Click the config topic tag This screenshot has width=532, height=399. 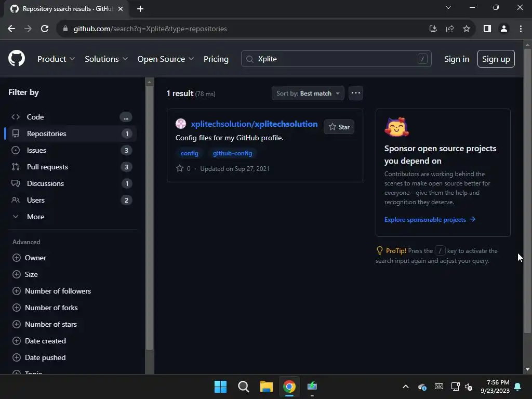pos(189,153)
